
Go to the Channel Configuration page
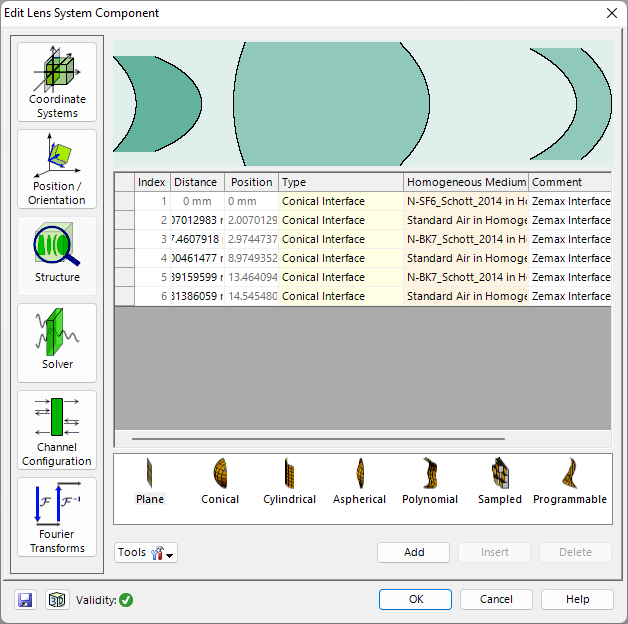pyautogui.click(x=57, y=430)
